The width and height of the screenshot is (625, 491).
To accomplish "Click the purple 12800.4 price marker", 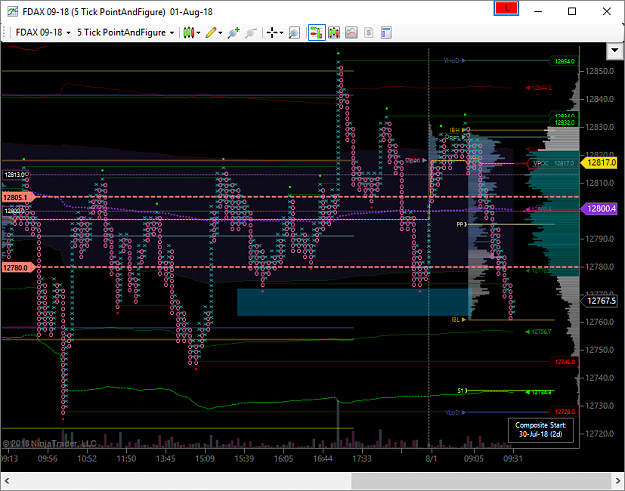I will pos(600,208).
